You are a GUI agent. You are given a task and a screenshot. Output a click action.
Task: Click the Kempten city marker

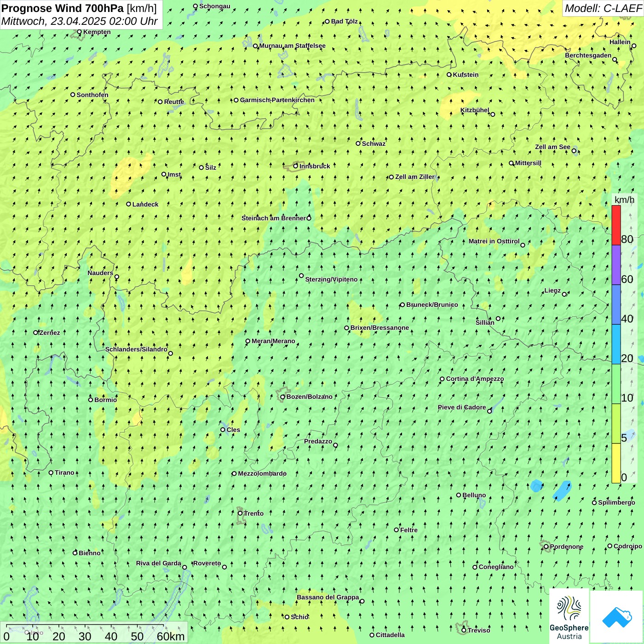(79, 32)
